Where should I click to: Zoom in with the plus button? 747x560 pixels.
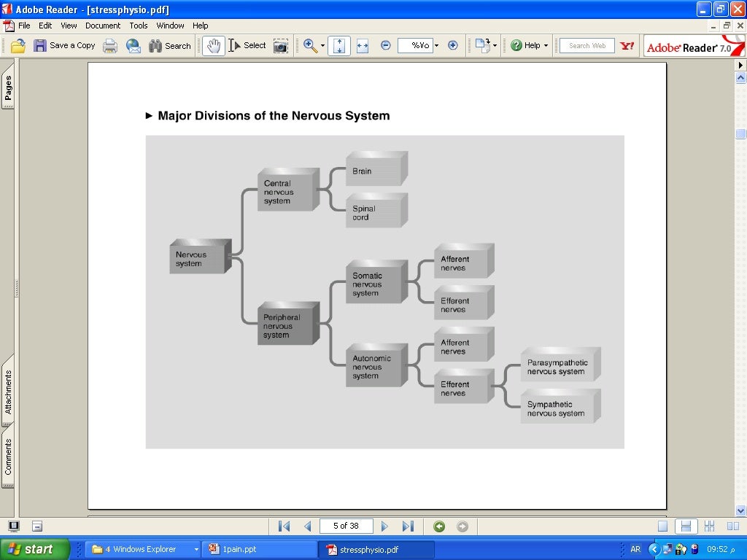pyautogui.click(x=452, y=46)
